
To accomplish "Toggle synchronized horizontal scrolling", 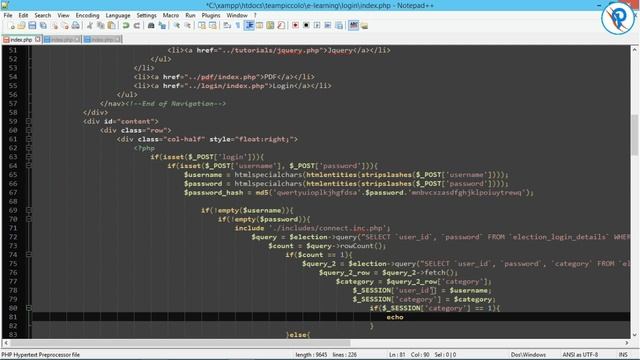I will [213, 25].
